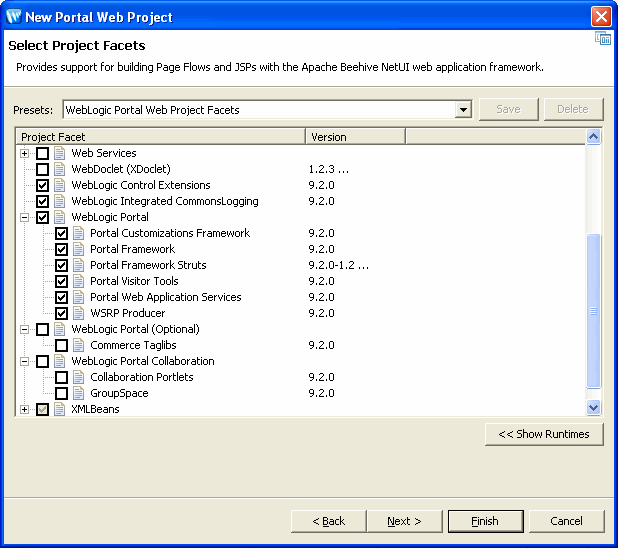This screenshot has height=549, width=618.
Task: Toggle the grayed XMLBeans checkbox
Action: 43,409
